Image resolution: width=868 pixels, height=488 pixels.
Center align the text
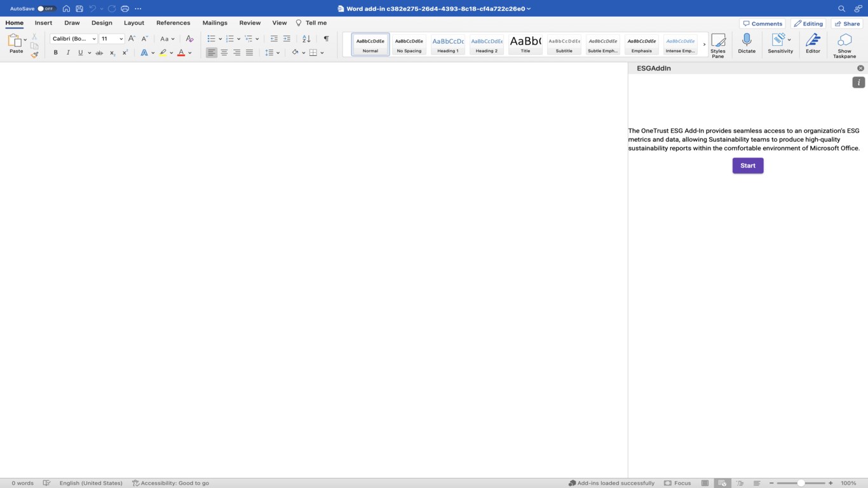tap(224, 53)
